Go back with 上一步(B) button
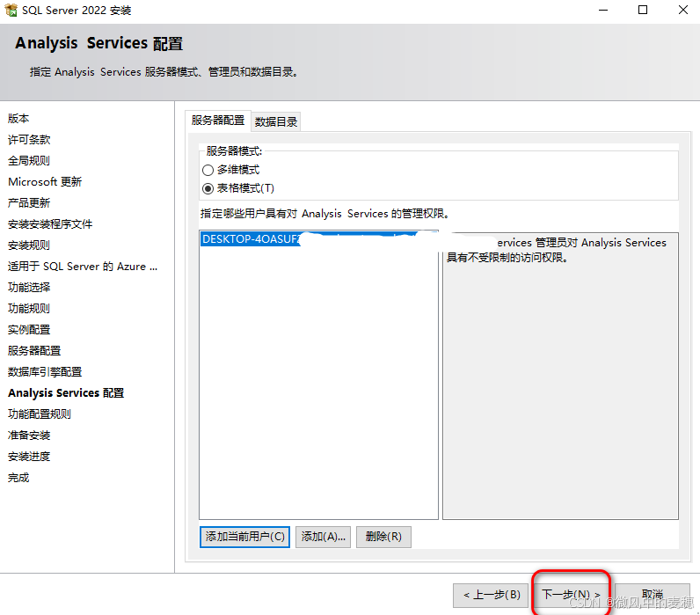 [492, 595]
